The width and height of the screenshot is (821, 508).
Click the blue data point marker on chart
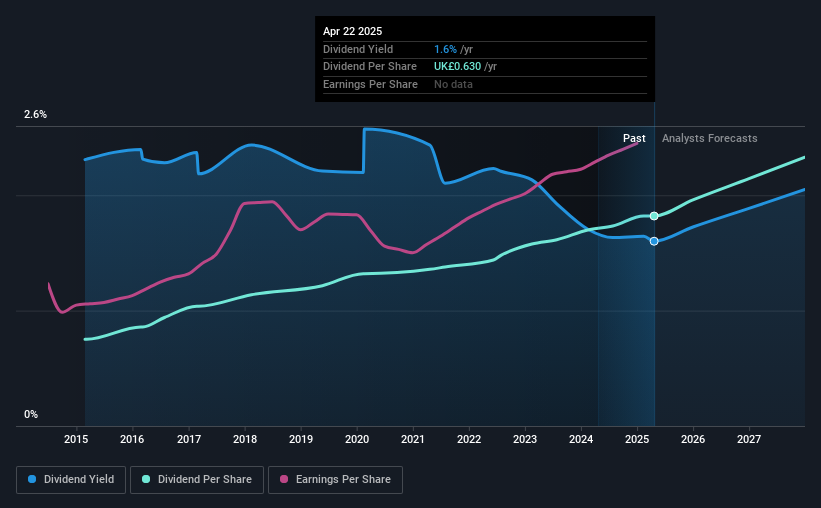click(x=654, y=241)
